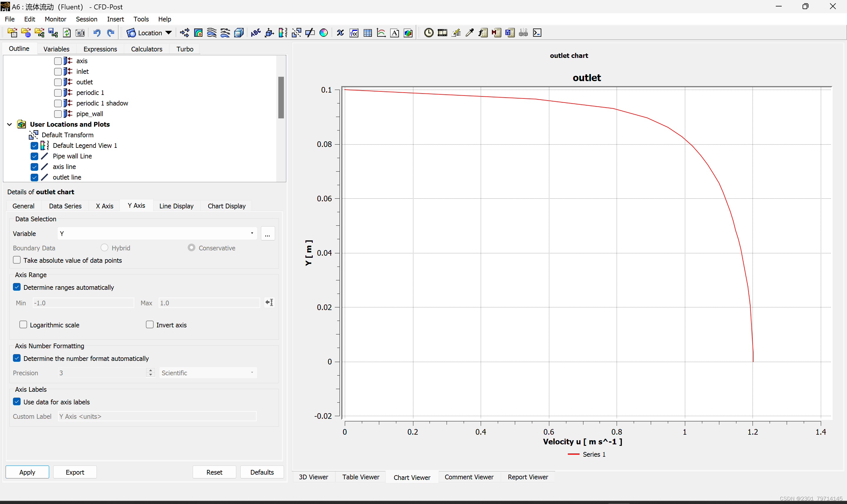Switch to the Line Display tab
The height and width of the screenshot is (504, 847).
tap(176, 206)
